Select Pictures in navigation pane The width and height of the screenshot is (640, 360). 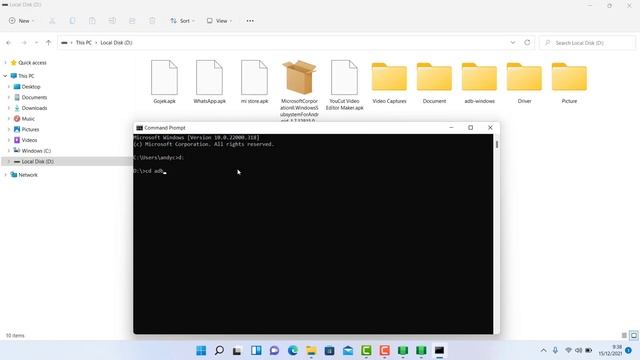[30, 129]
